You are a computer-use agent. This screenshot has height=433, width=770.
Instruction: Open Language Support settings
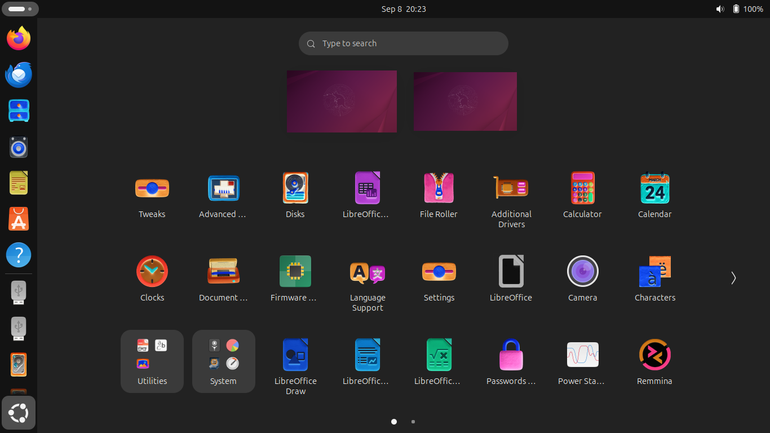click(367, 284)
